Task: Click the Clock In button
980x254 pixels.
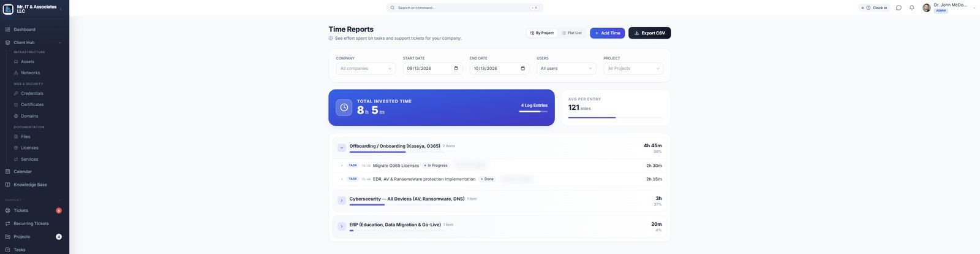Action: pos(874,8)
